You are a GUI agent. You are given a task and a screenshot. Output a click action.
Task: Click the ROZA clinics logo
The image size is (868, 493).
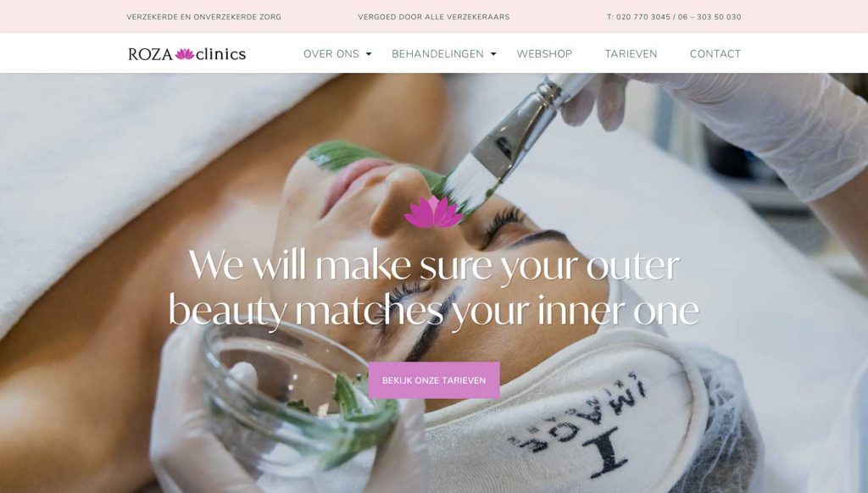187,53
